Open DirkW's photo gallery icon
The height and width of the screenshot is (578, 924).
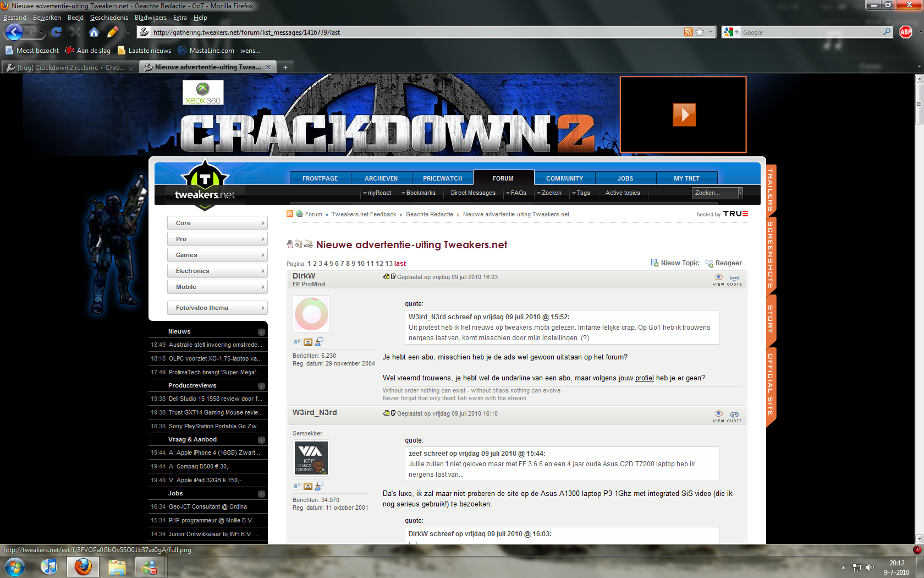(x=308, y=342)
